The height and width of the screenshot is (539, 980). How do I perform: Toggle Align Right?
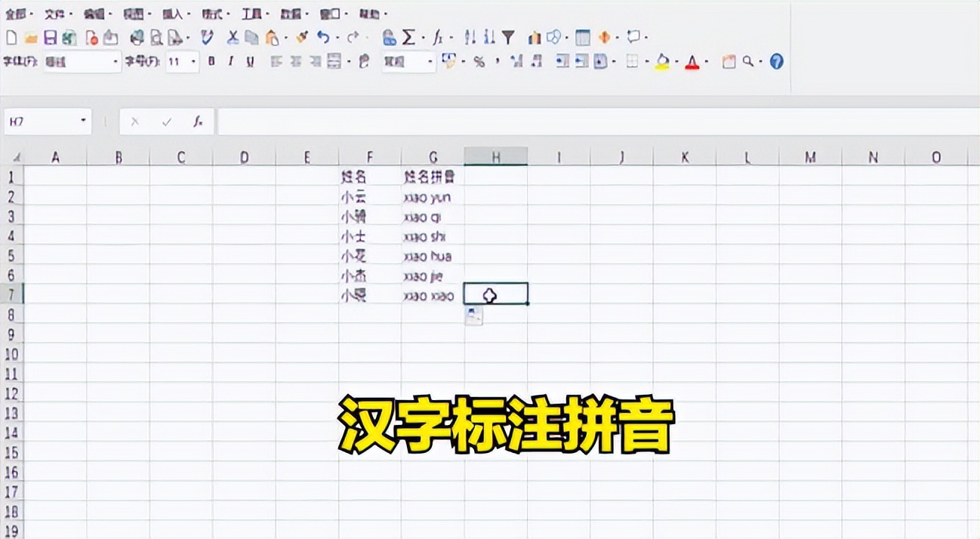(315, 62)
